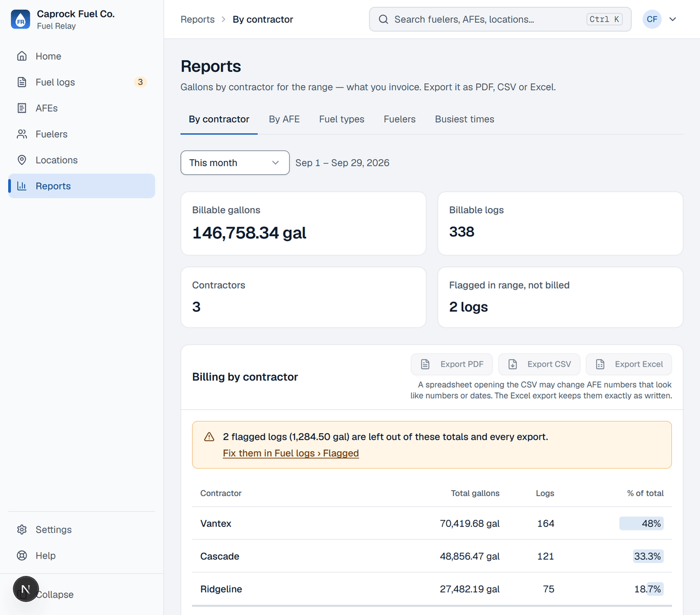Click the Reports bar chart icon

pyautogui.click(x=22, y=186)
